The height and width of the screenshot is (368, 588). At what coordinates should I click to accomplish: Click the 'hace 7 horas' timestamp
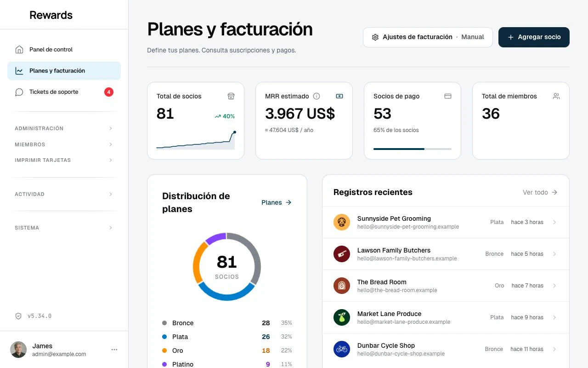527,286
